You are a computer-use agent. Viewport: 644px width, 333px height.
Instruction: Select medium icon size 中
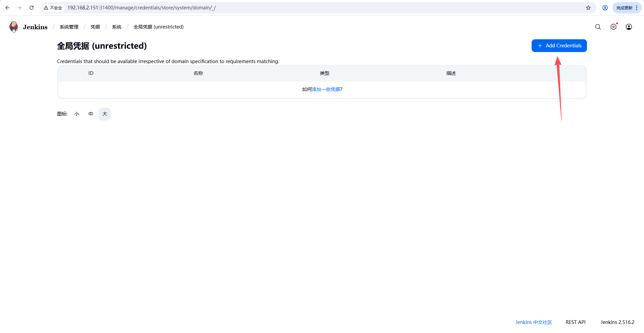pos(91,114)
